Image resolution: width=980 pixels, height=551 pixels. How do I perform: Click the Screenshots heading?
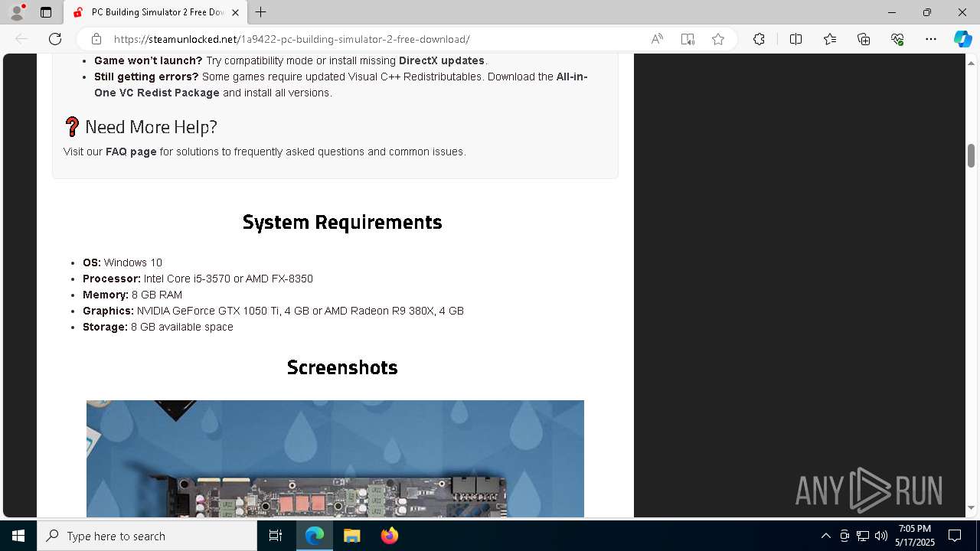[342, 367]
